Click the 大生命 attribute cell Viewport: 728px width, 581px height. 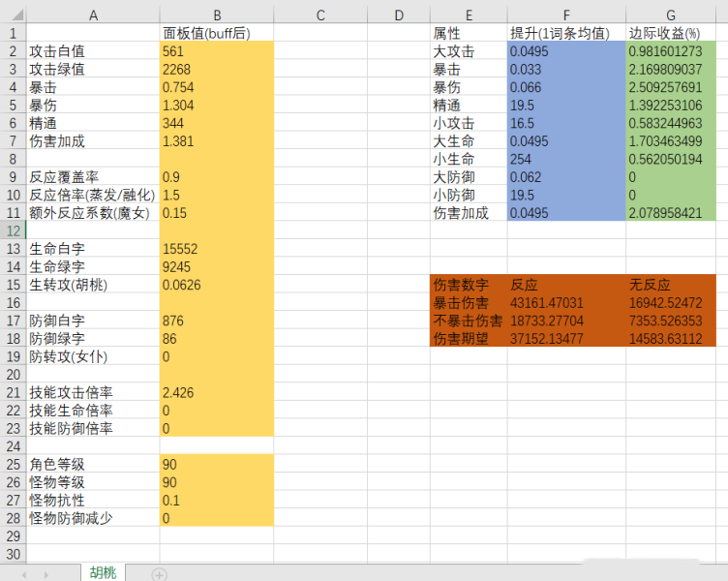click(469, 141)
